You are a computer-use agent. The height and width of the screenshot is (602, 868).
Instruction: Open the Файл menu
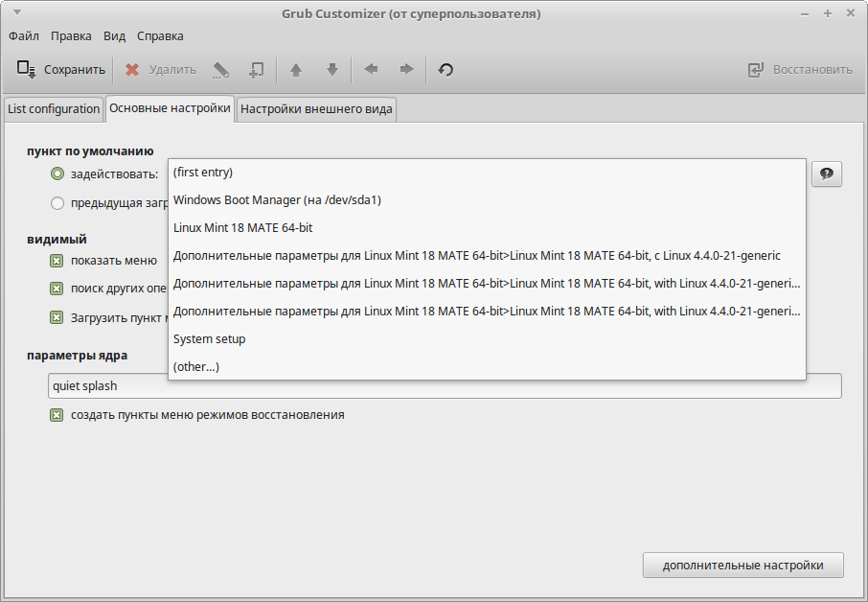click(24, 36)
